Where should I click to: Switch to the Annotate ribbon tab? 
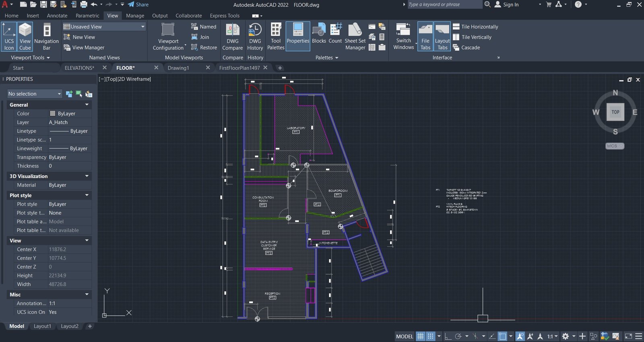pyautogui.click(x=57, y=16)
